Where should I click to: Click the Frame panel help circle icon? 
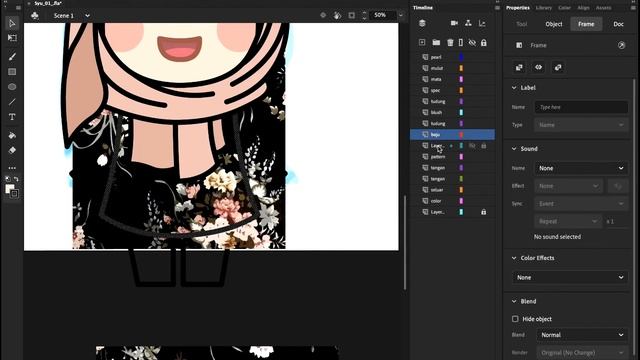(621, 45)
